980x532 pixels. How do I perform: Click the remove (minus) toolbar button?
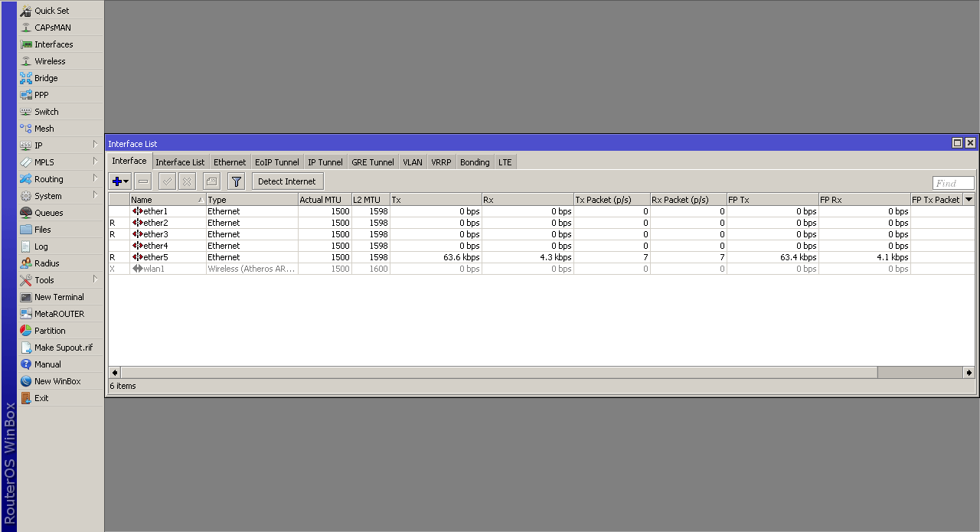(x=142, y=181)
